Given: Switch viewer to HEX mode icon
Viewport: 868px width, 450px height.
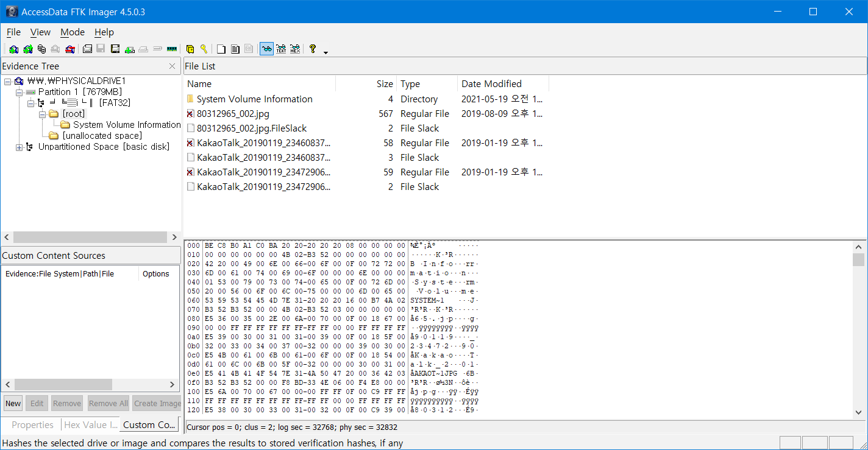Looking at the screenshot, I should point(295,49).
